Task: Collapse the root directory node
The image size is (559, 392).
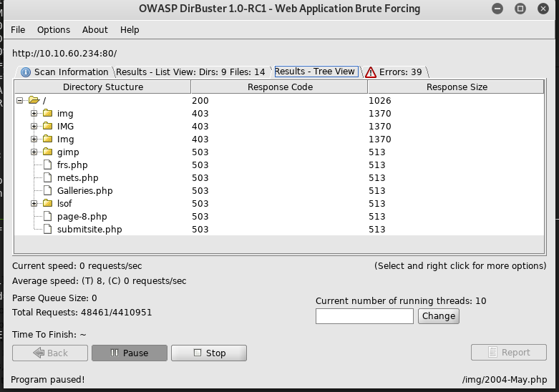Action: (20, 101)
